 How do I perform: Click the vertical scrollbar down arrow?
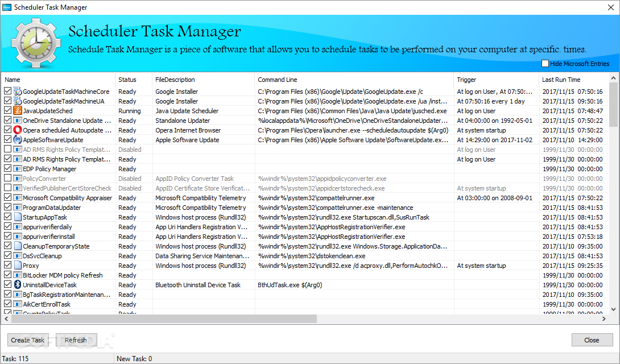(x=613, y=309)
